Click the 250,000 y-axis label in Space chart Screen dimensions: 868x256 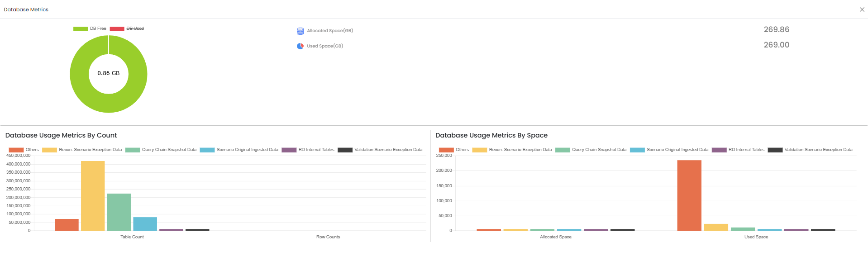tap(444, 156)
